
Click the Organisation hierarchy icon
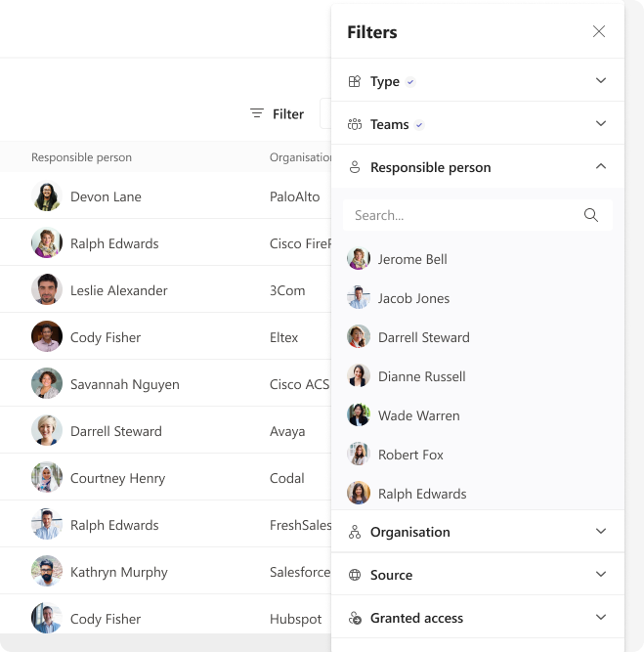pos(355,533)
